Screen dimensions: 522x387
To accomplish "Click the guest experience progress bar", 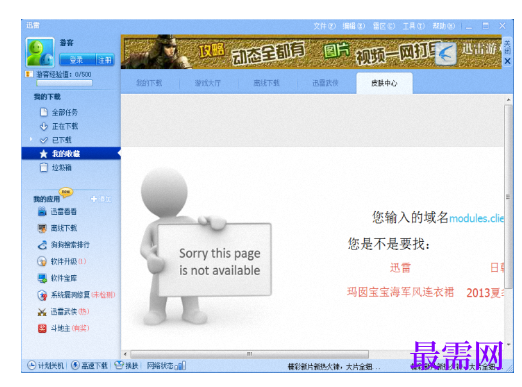I will (x=64, y=83).
